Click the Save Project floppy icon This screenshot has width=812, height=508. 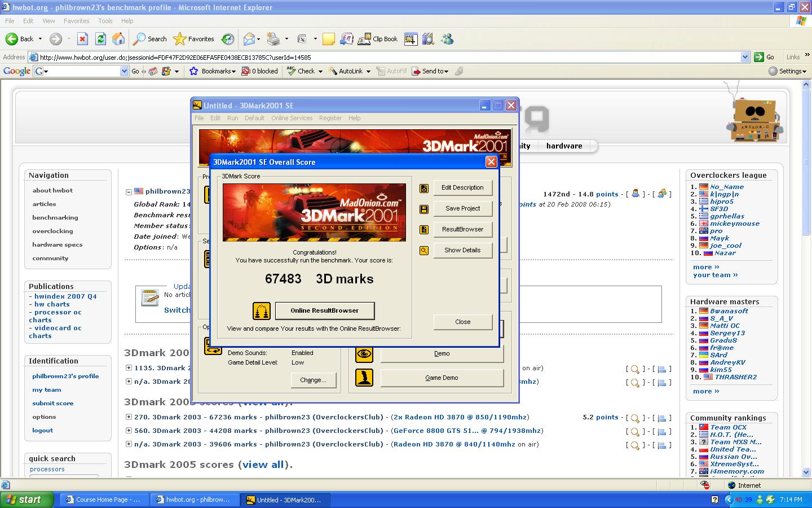tap(424, 209)
